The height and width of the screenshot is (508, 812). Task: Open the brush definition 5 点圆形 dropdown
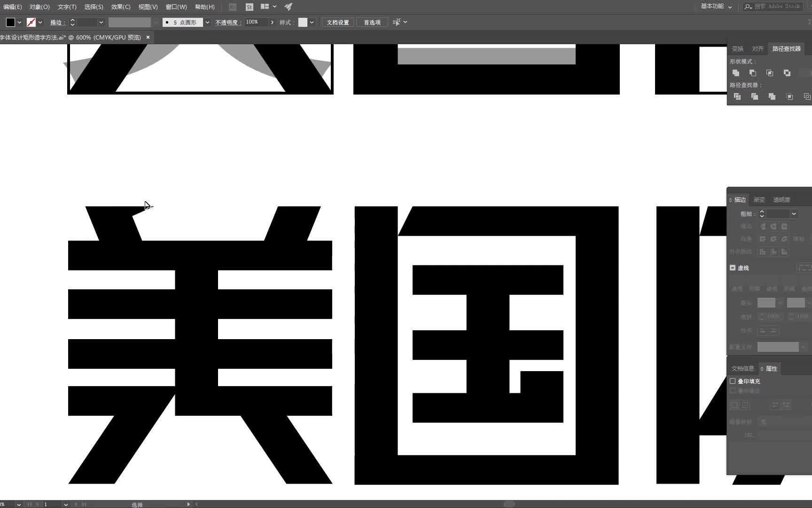click(207, 22)
